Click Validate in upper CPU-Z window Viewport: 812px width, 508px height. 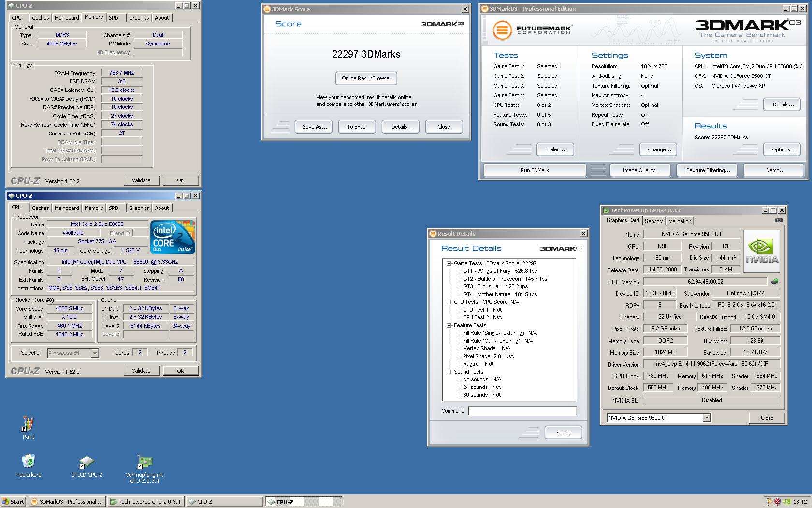pos(141,180)
